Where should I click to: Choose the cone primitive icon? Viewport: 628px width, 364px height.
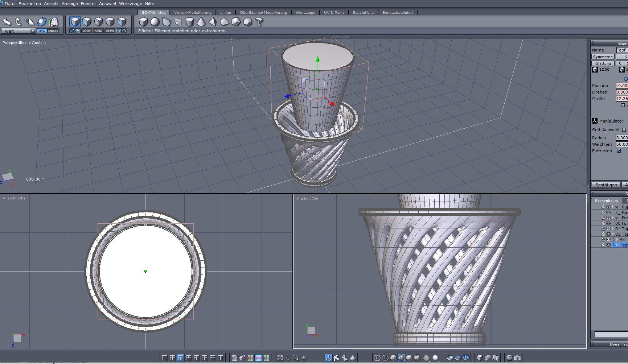[x=201, y=22]
